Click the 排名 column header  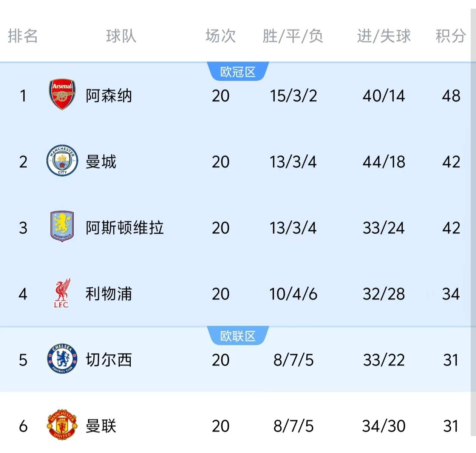(x=23, y=36)
